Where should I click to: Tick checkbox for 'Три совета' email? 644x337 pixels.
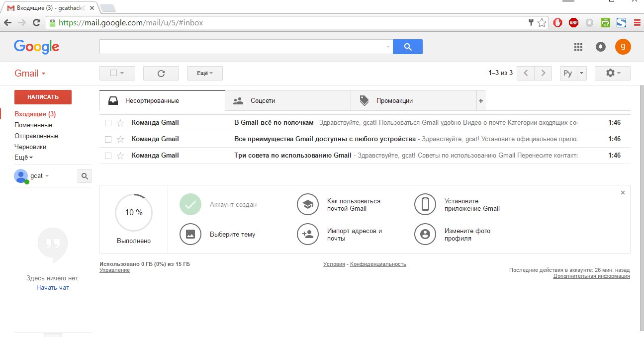point(108,156)
